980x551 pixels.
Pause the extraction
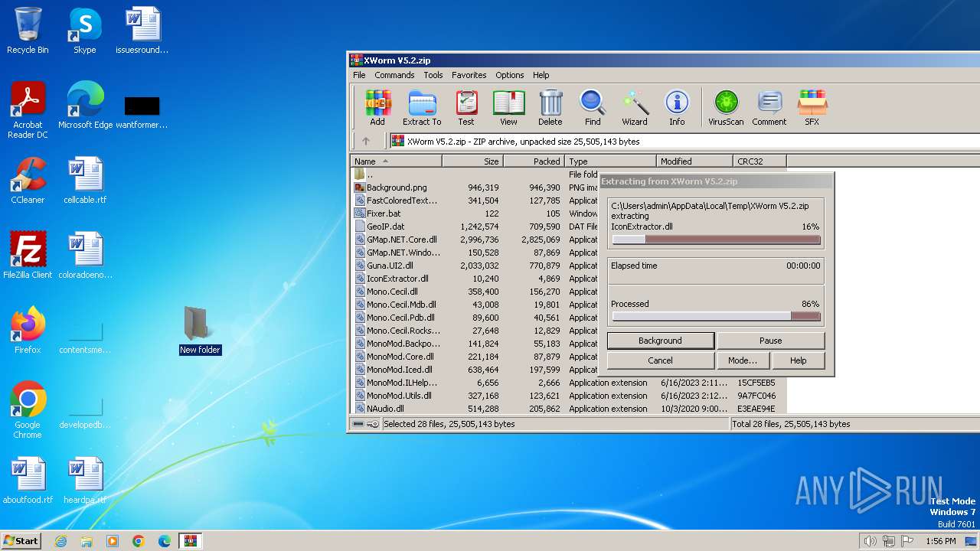point(770,341)
